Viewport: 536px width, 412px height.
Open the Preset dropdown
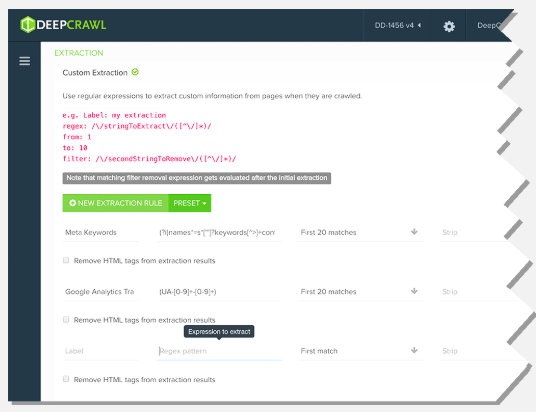[190, 203]
